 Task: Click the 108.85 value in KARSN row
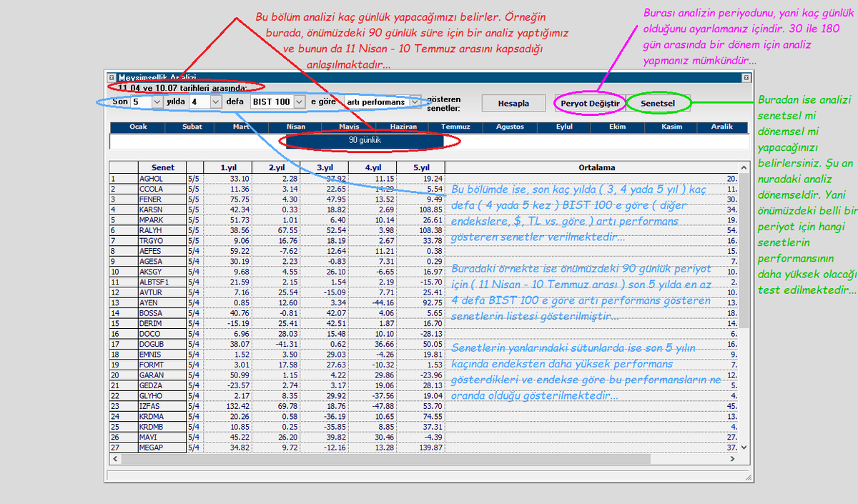point(430,209)
